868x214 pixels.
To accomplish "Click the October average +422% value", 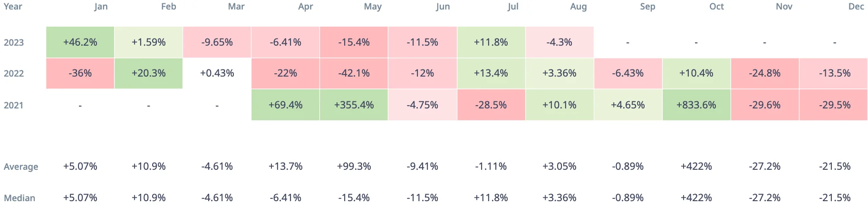I will 696,166.
